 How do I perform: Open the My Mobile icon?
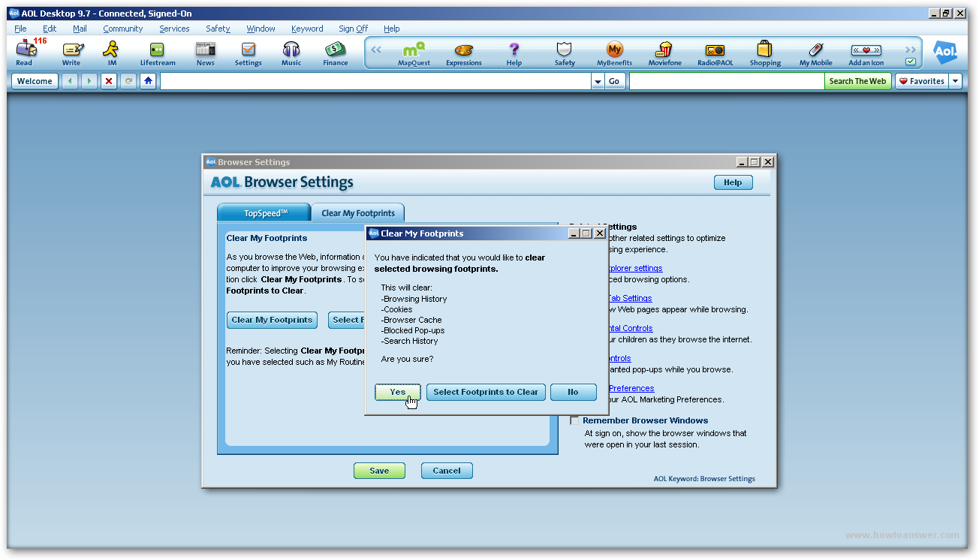815,53
